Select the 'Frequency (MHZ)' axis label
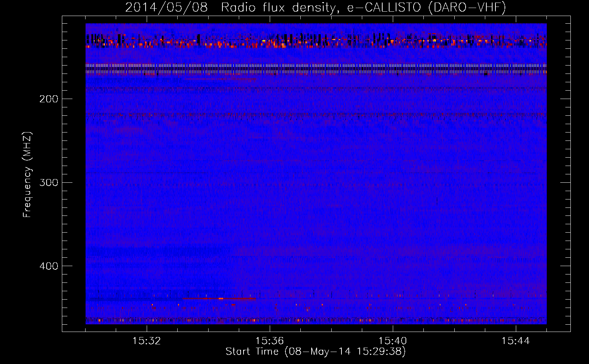589x364 pixels. (x=27, y=175)
